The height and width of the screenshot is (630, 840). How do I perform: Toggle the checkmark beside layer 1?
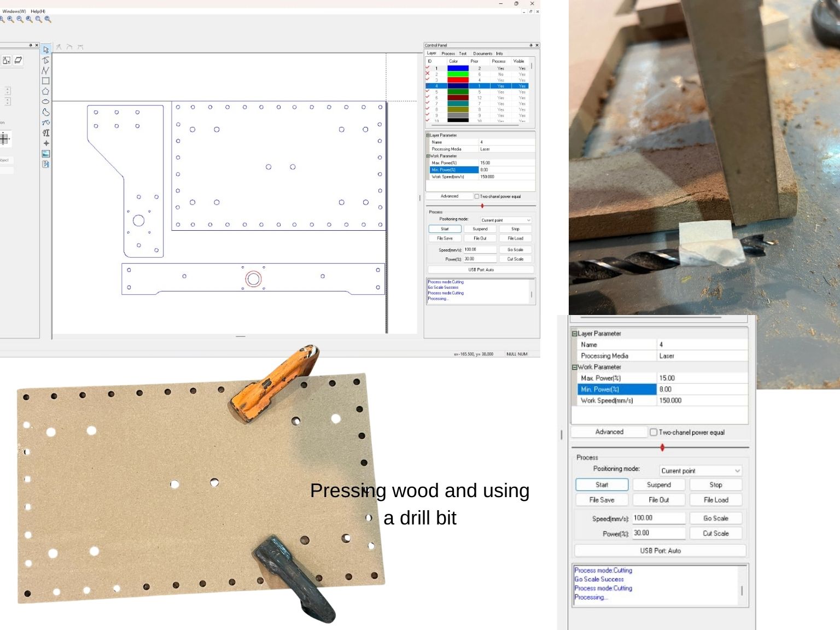pos(428,68)
